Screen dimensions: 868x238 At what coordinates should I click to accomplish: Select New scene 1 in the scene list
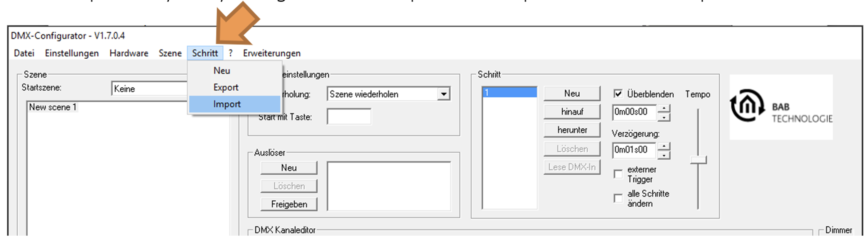pos(52,107)
